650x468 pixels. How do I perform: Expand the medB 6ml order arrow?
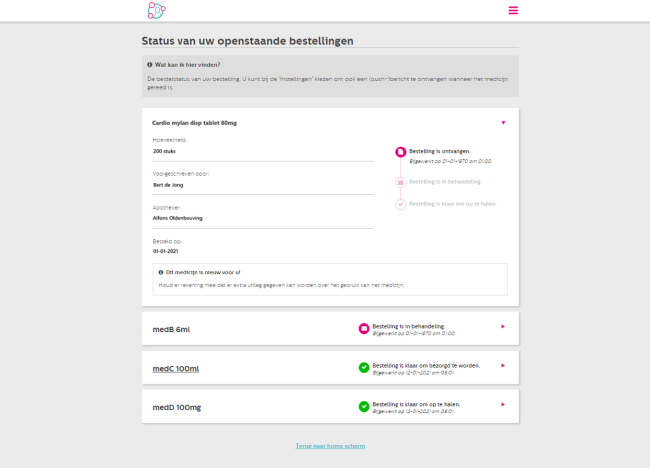coord(503,327)
